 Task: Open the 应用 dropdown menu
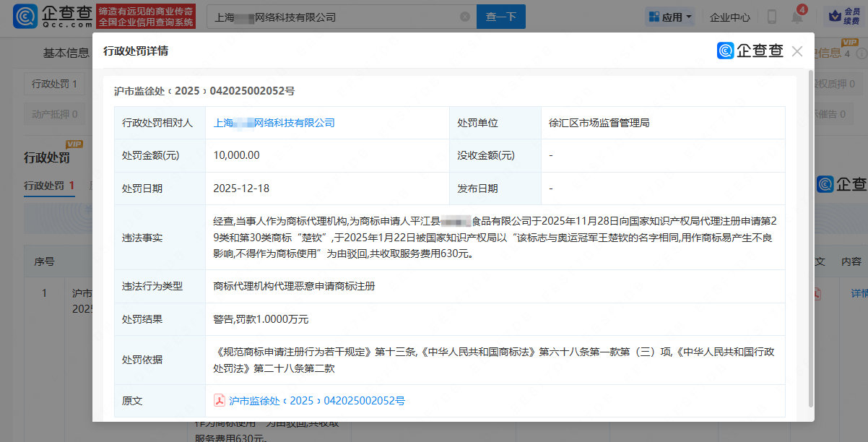(671, 17)
